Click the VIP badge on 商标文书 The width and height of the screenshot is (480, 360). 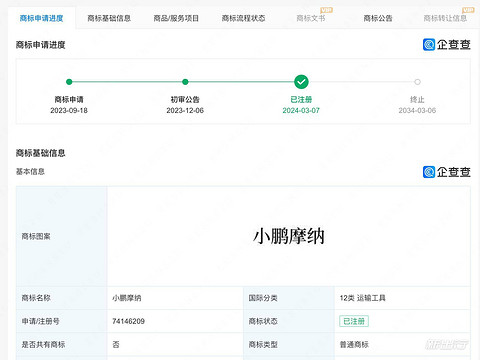(x=326, y=10)
